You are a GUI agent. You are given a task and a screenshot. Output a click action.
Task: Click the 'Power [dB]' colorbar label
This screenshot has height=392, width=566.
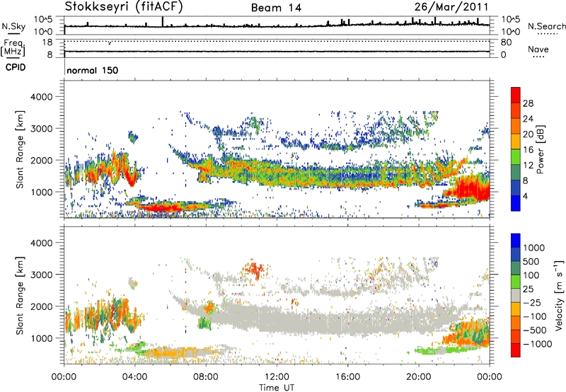coord(540,149)
